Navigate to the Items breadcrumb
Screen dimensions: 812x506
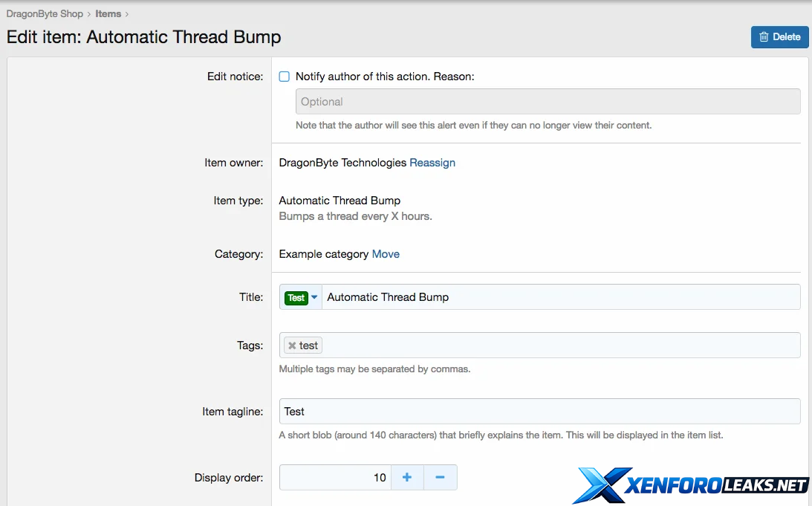click(108, 14)
